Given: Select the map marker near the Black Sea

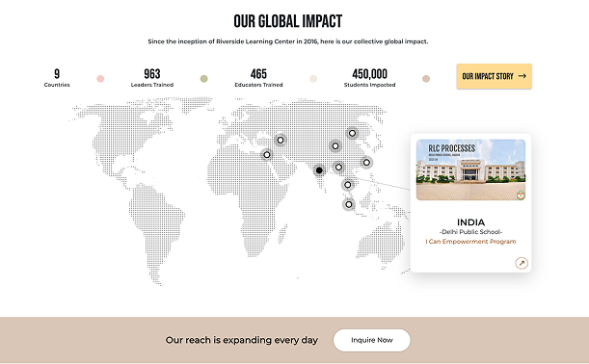Looking at the screenshot, I should pos(281,140).
